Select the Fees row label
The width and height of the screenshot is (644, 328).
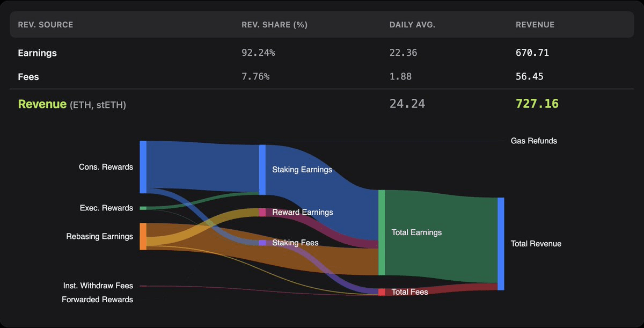(x=28, y=77)
